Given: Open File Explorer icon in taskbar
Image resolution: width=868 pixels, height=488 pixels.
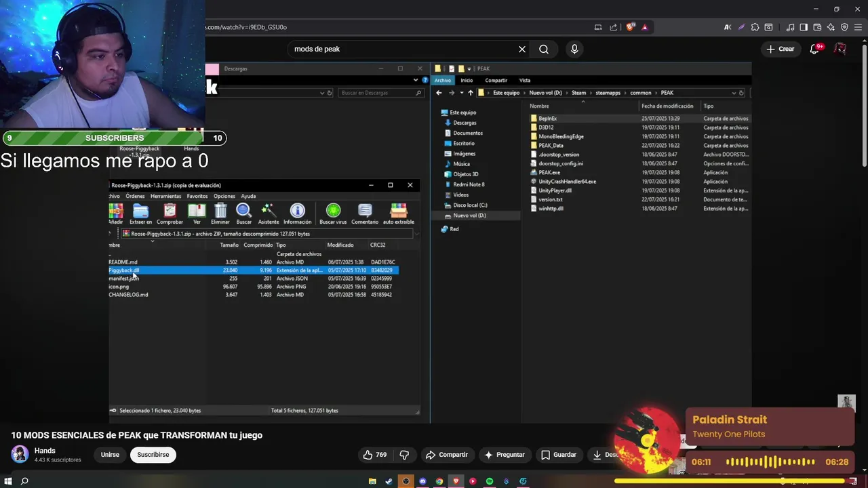Looking at the screenshot, I should pyautogui.click(x=372, y=481).
